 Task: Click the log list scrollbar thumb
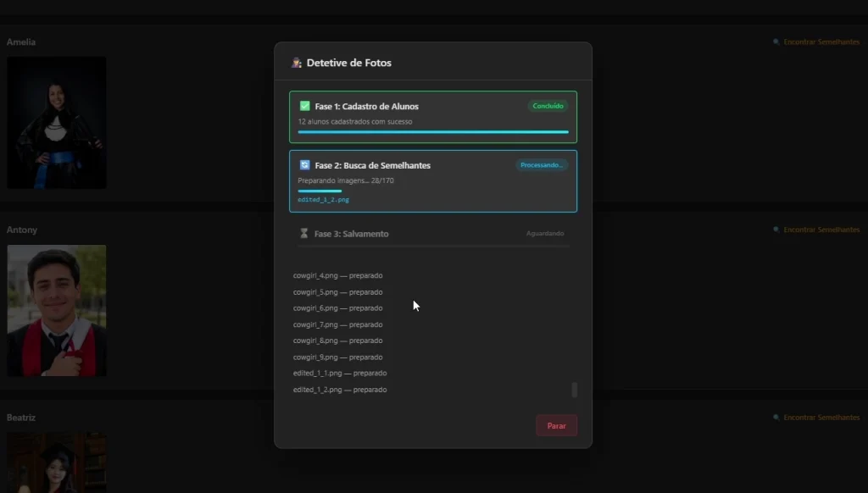tap(575, 390)
